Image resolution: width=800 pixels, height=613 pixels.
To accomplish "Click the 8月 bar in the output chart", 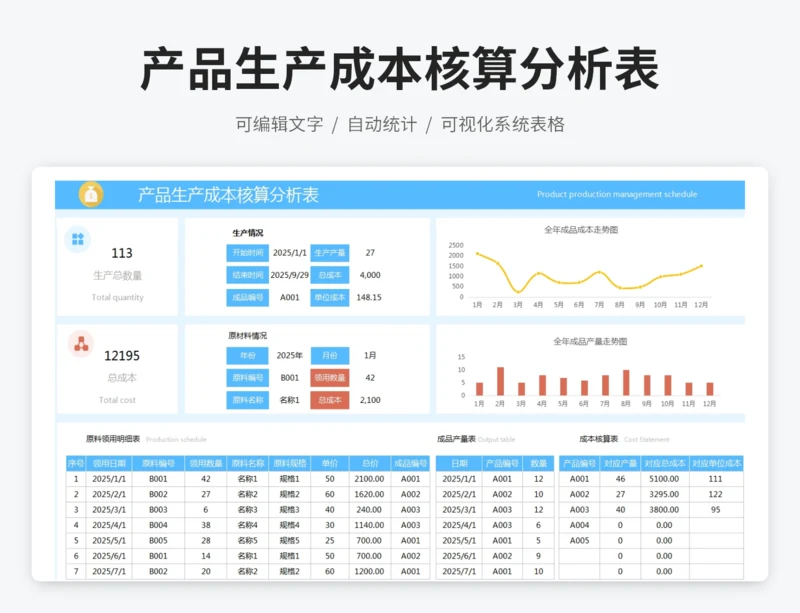I will [626, 383].
